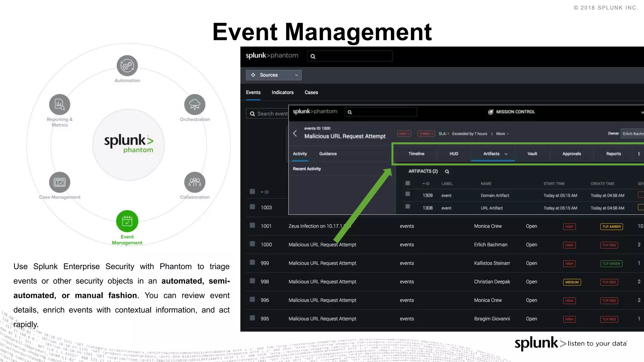Viewport: 644px width, 362px height.
Task: Open the HUD tab
Action: [454, 154]
